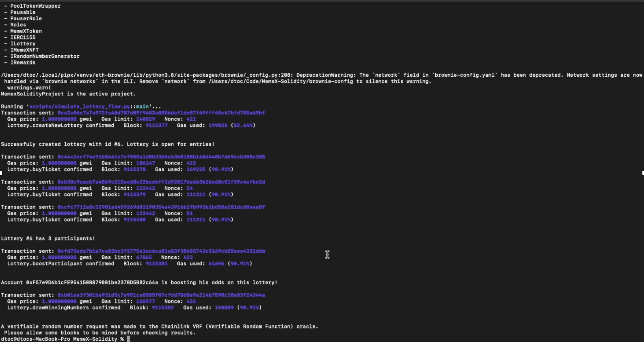Viewport: 644px width, 342px height.
Task: Click the 'MemeXToken' contract name
Action: (x=26, y=31)
